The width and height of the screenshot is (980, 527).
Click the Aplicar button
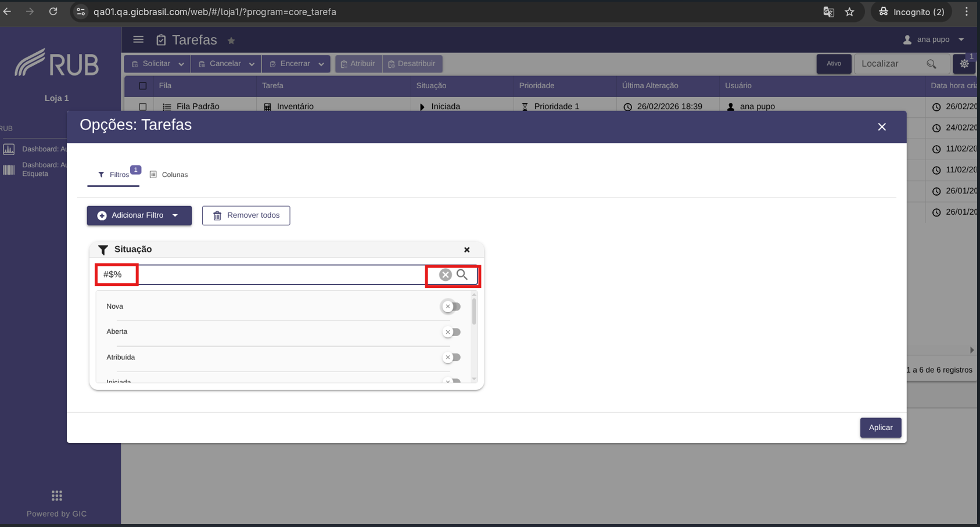[x=881, y=428]
